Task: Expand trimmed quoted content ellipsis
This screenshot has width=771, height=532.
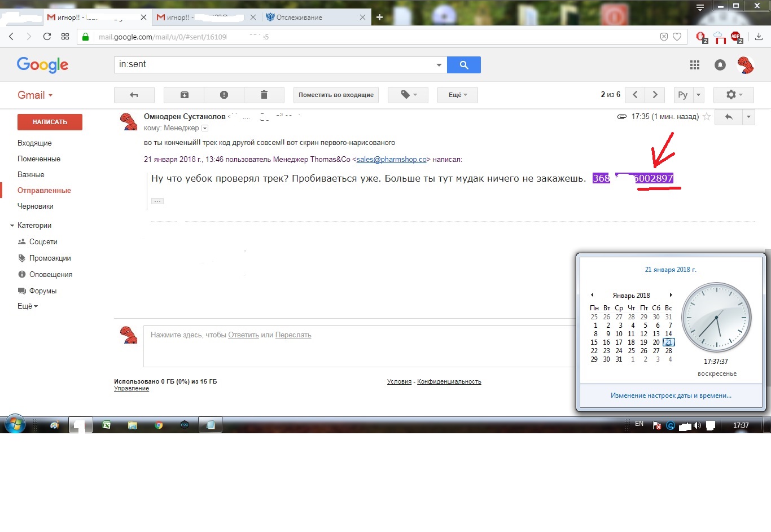Action: pyautogui.click(x=157, y=201)
